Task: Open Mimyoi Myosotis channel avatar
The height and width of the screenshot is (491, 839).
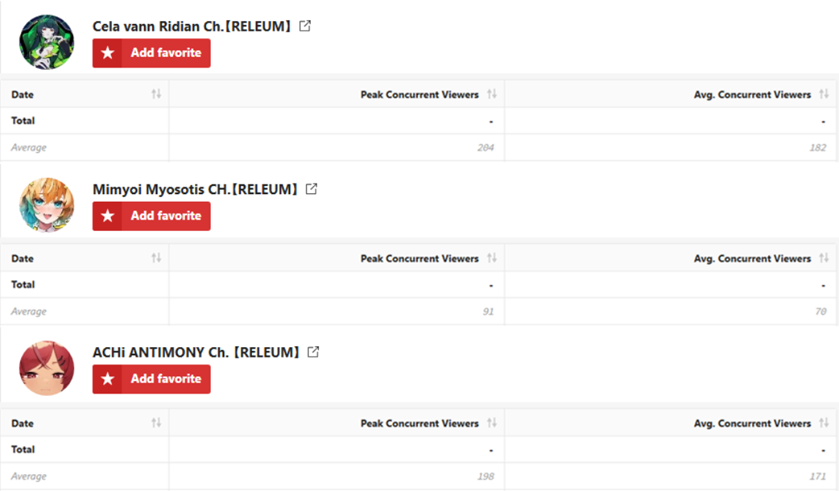Action: (47, 205)
